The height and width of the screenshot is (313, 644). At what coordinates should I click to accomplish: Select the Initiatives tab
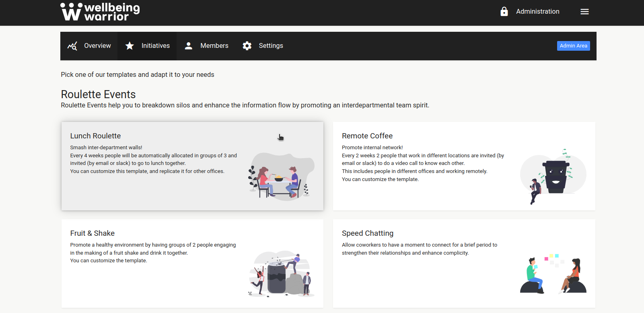tap(155, 46)
